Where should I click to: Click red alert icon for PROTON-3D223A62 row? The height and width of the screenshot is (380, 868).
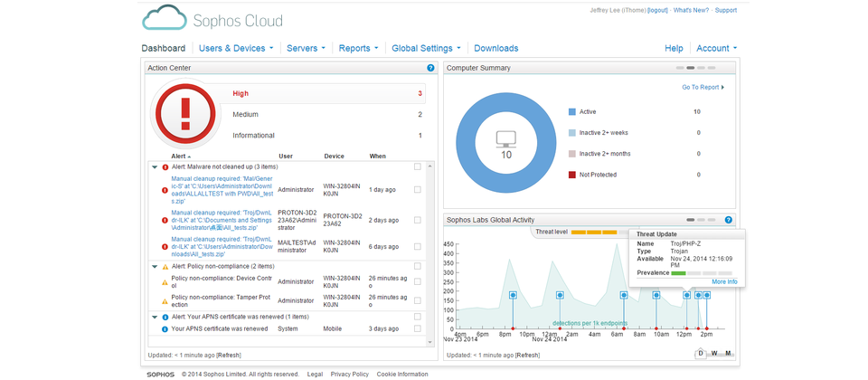165,220
